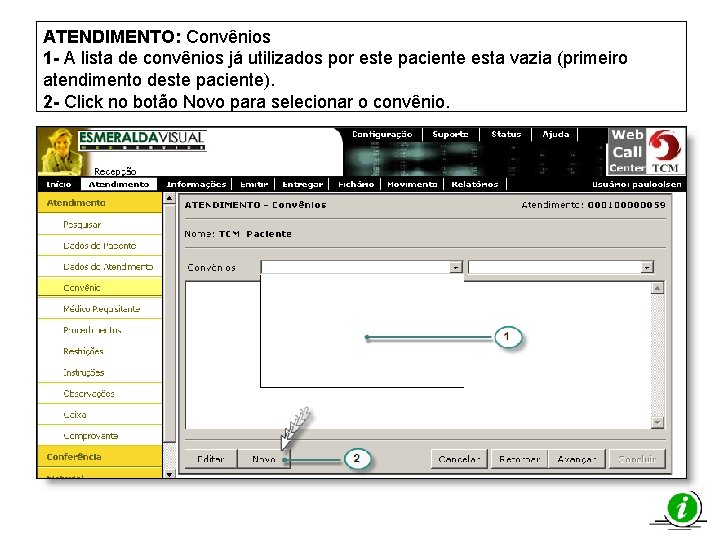This screenshot has height=540, width=720.
Task: Click the patient name TCM Paciente
Action: tap(255, 234)
